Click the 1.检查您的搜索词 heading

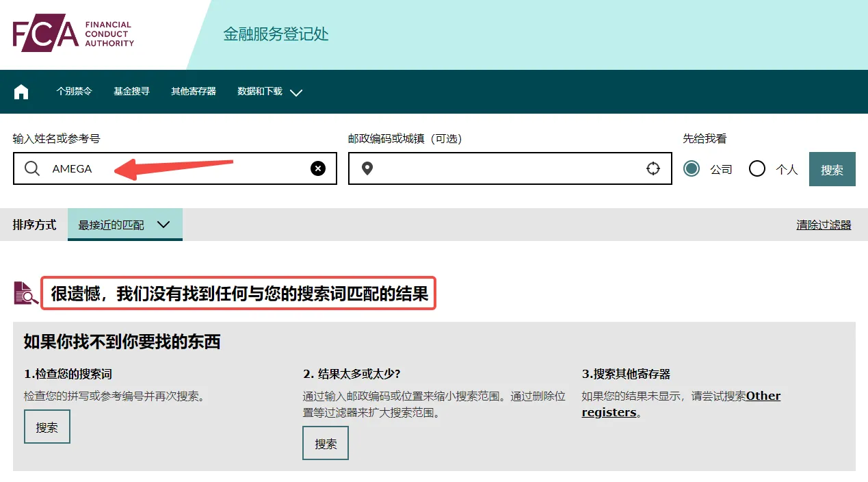pyautogui.click(x=68, y=374)
